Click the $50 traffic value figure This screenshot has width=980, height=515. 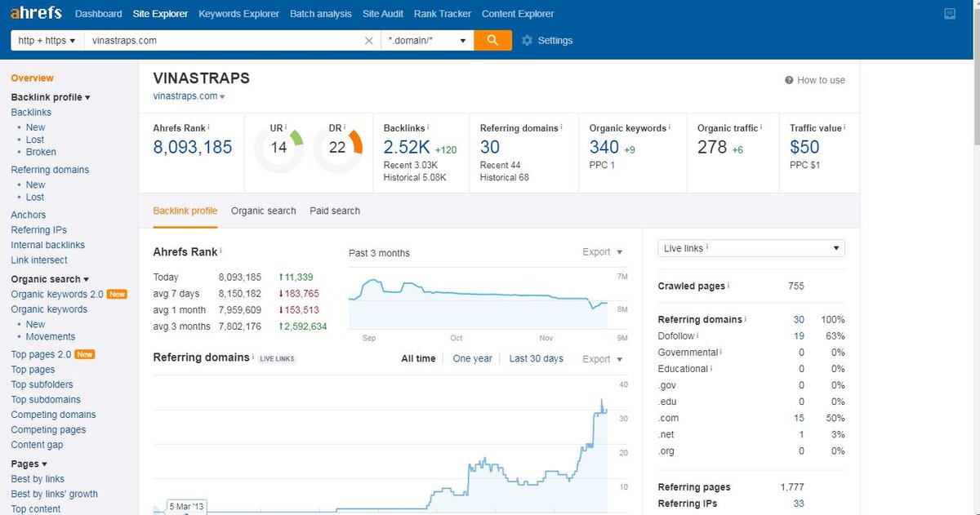[x=804, y=148]
